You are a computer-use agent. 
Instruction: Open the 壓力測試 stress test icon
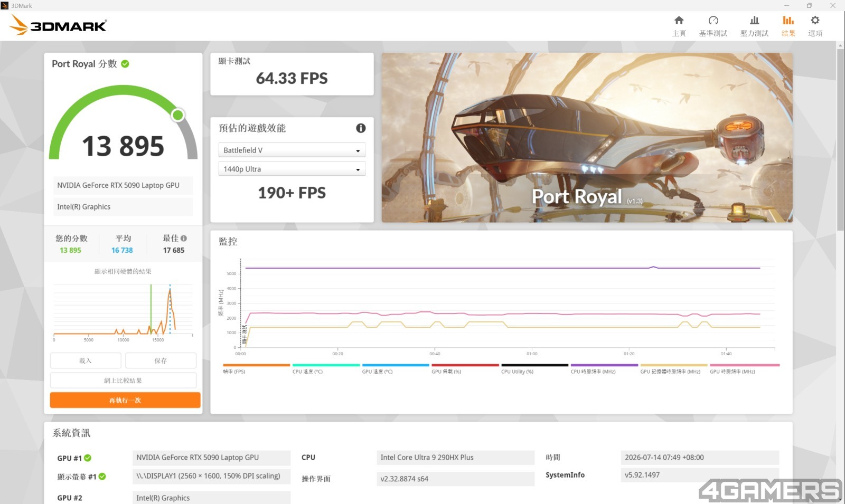754,21
